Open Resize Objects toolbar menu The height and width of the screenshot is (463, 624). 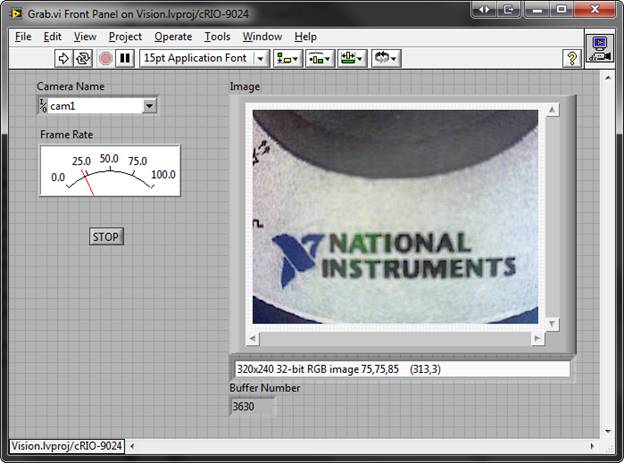tap(352, 59)
